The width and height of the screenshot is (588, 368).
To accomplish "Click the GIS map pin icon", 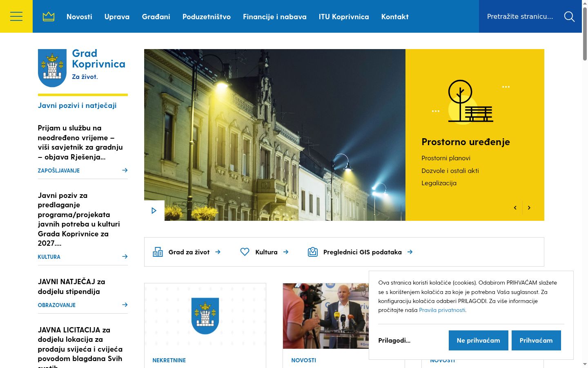I will [x=313, y=252].
